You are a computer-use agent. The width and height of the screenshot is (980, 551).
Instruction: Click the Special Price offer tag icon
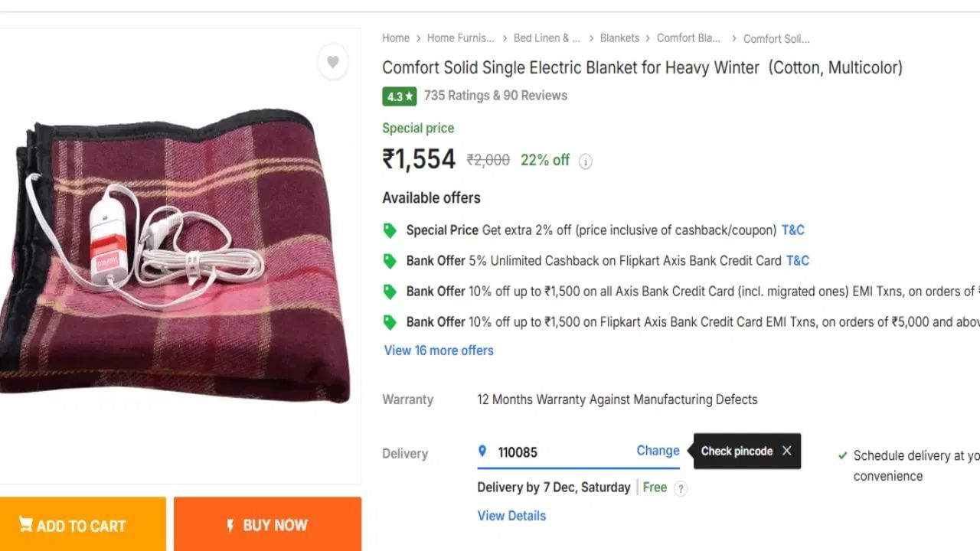390,230
